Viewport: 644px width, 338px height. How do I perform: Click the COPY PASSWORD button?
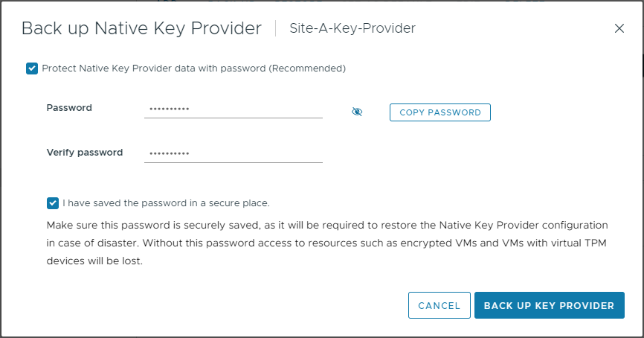(440, 112)
